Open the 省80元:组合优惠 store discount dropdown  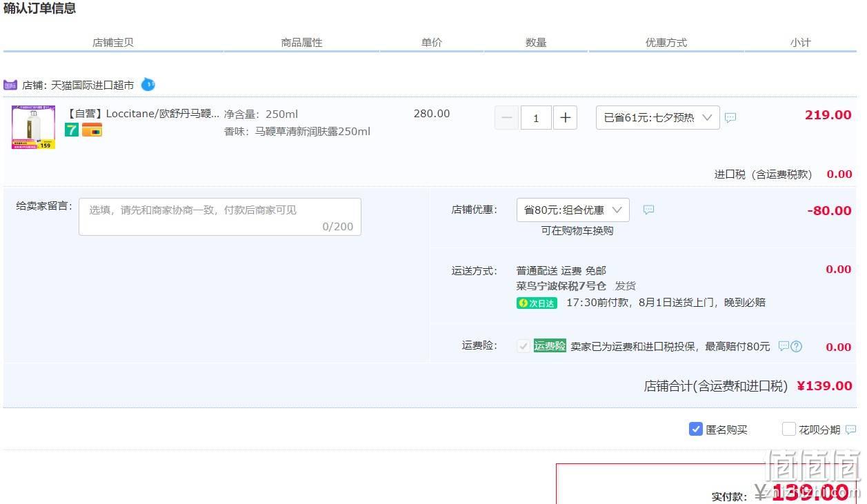pyautogui.click(x=572, y=210)
